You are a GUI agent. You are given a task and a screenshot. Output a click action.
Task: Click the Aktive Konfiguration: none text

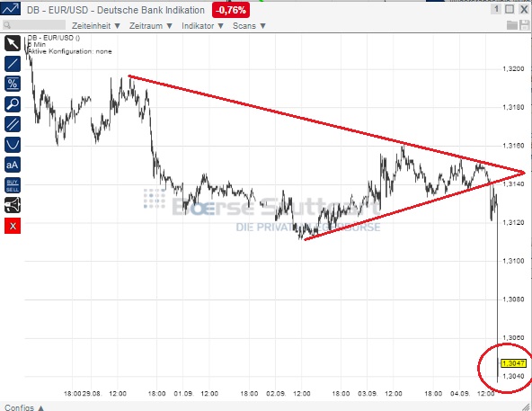pos(70,51)
